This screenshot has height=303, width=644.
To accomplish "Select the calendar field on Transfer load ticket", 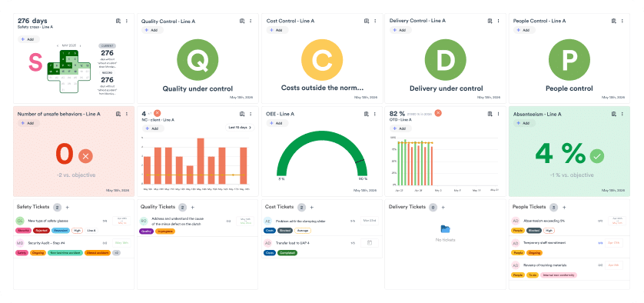I will click(x=369, y=243).
